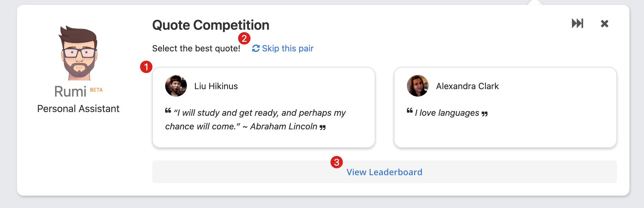Image resolution: width=644 pixels, height=208 pixels.
Task: Click the Alexandra Clark name label
Action: [x=467, y=86]
